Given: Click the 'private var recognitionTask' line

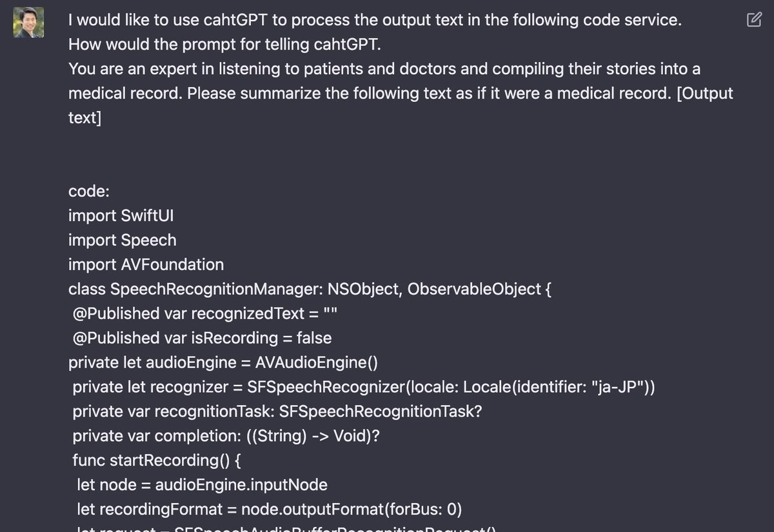Looking at the screenshot, I should point(277,412).
